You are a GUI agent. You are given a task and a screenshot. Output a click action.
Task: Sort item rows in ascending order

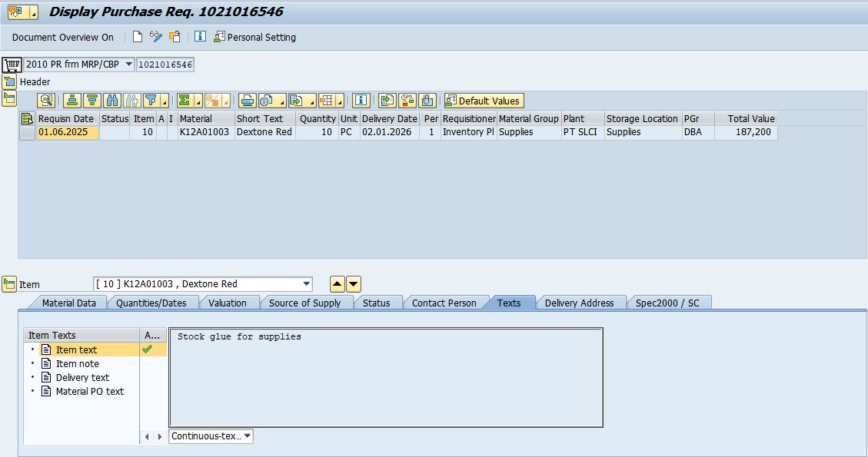pyautogui.click(x=72, y=101)
